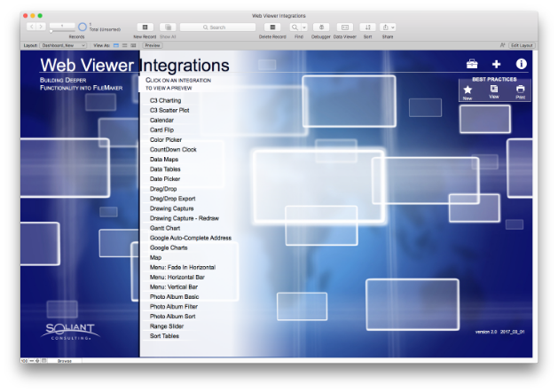The image size is (558, 392).
Task: Expand the Share dropdown in toolbar
Action: (392, 27)
